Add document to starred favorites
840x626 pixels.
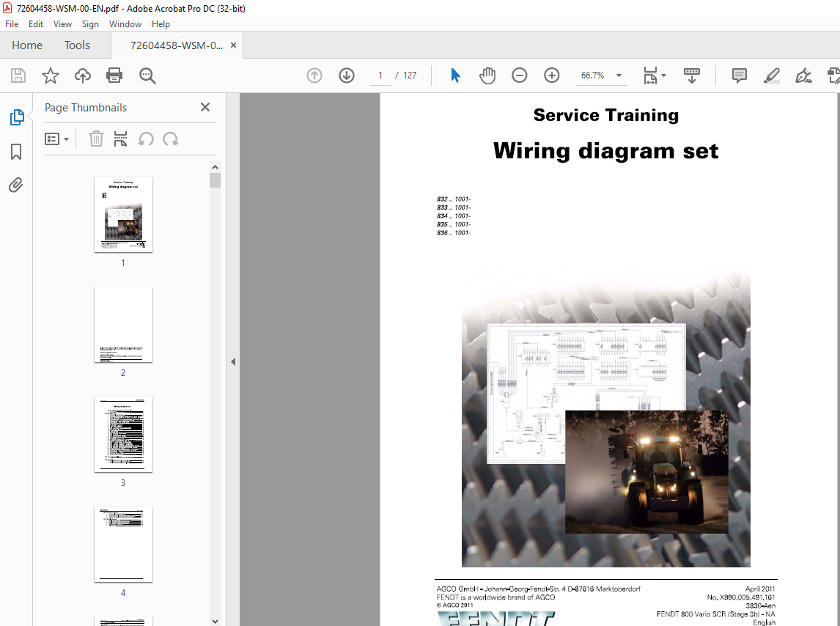click(51, 76)
